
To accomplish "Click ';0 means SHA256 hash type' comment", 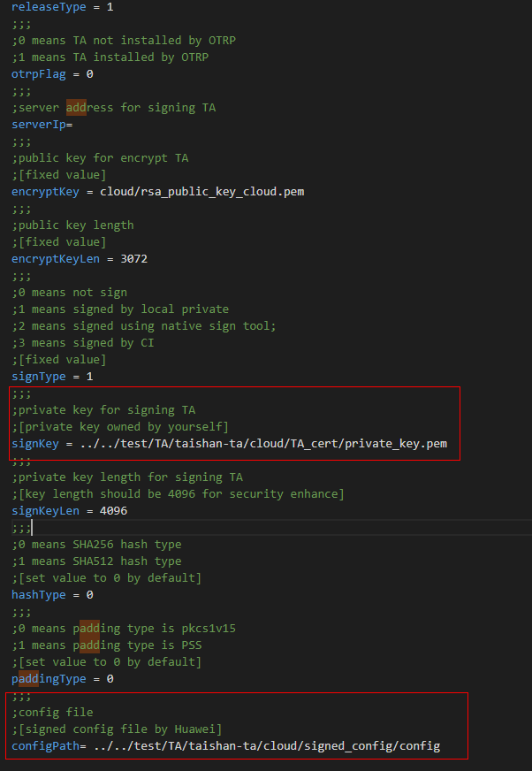I will tap(96, 545).
